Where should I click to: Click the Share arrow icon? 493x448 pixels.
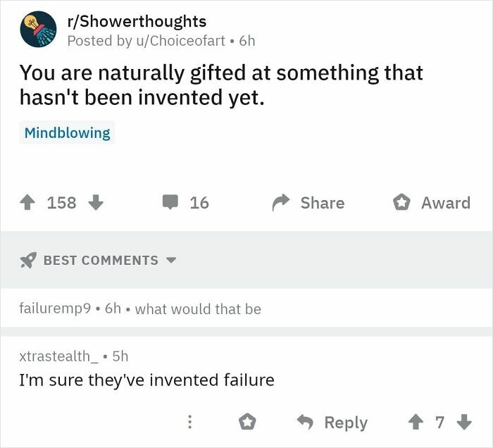(282, 203)
